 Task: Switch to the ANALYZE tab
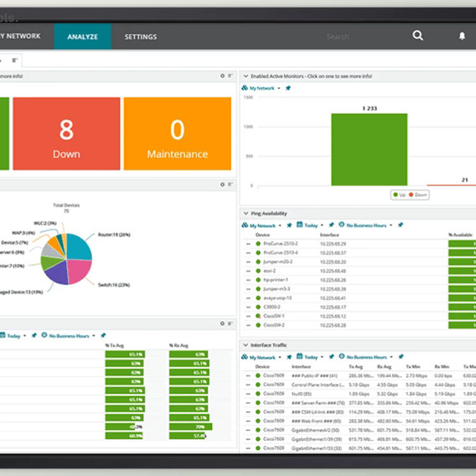[83, 36]
